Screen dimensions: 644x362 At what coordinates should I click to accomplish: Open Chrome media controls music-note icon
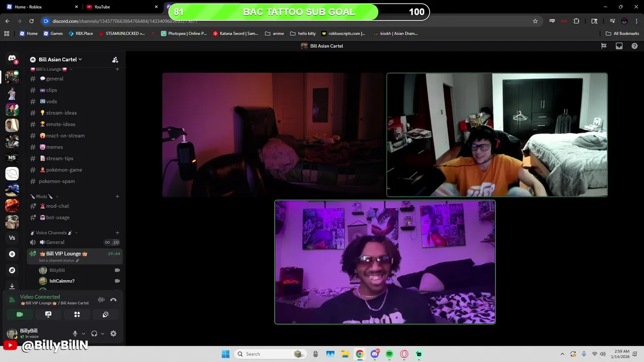(612, 21)
